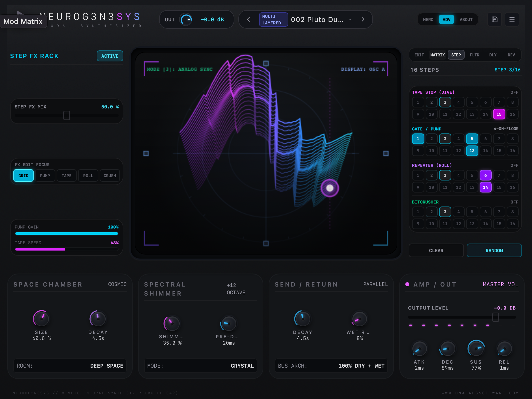Toggle Bitcrusher step 9
The width and height of the screenshot is (532, 399).
pyautogui.click(x=418, y=224)
